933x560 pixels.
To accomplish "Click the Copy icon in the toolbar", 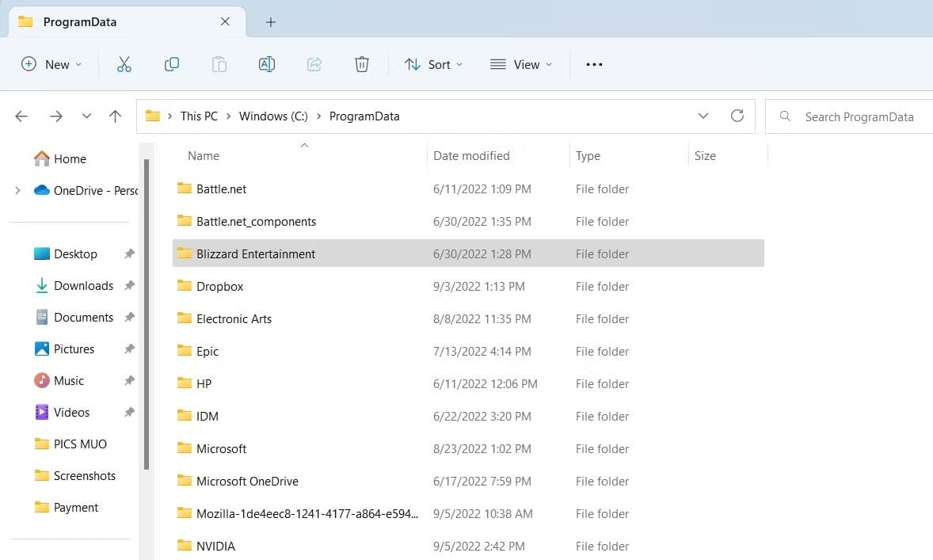I will pyautogui.click(x=171, y=64).
